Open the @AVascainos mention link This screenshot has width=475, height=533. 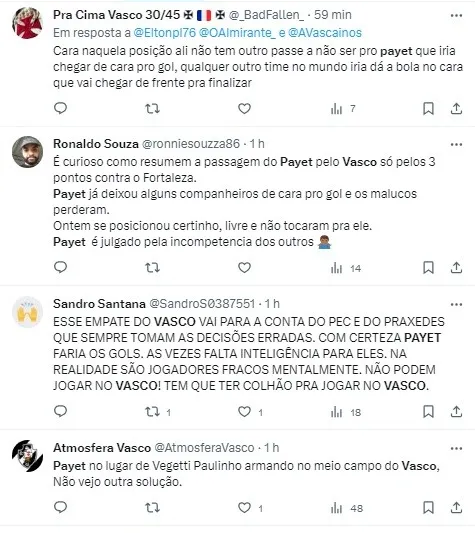[x=325, y=33]
